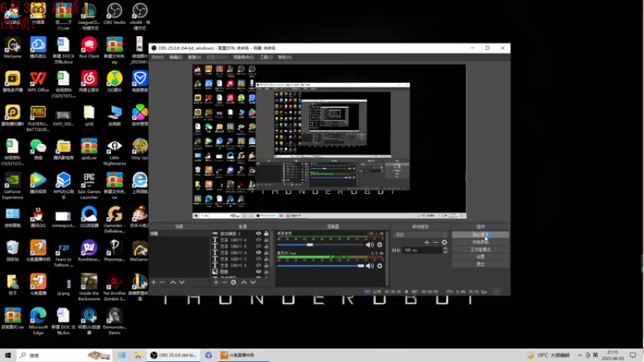644x362 pixels.
Task: Move the selected source up
Action: (244, 282)
